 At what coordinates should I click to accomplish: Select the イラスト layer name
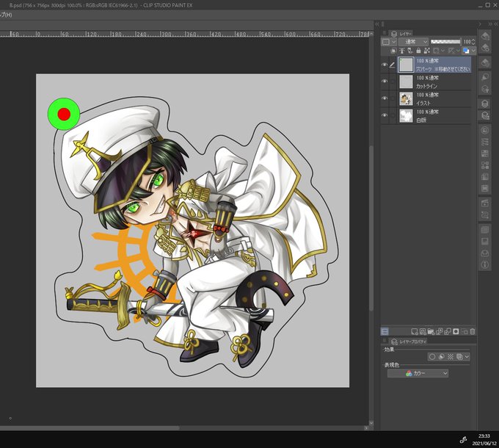[x=423, y=103]
